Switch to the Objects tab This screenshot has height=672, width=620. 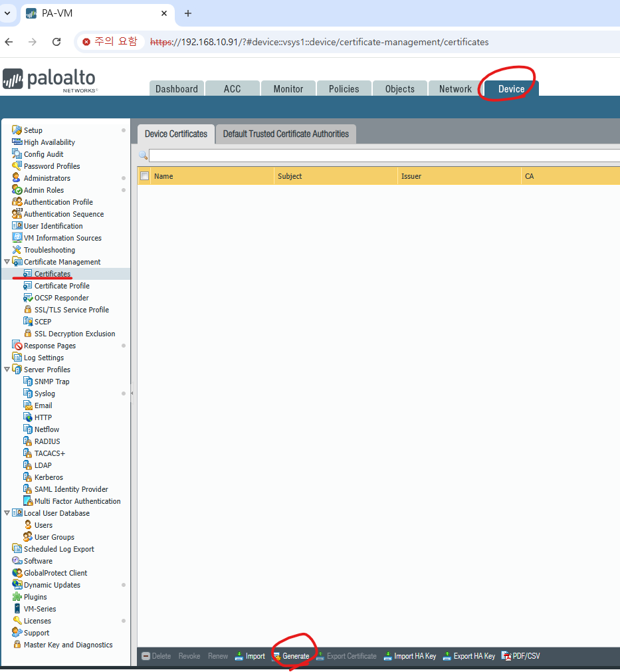pyautogui.click(x=400, y=88)
